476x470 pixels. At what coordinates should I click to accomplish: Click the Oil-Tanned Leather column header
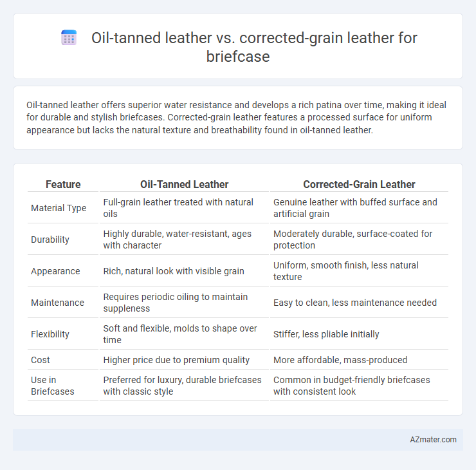[184, 184]
